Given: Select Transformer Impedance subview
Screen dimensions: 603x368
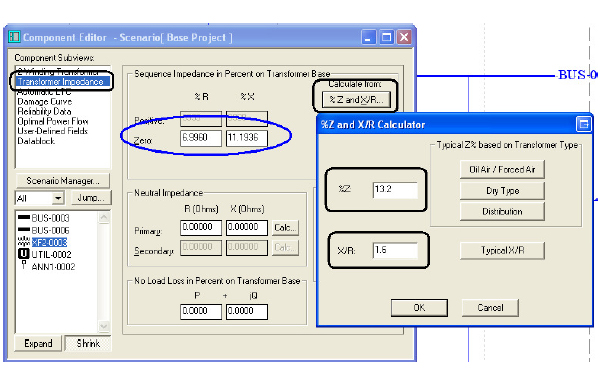Looking at the screenshot, I should tap(61, 82).
